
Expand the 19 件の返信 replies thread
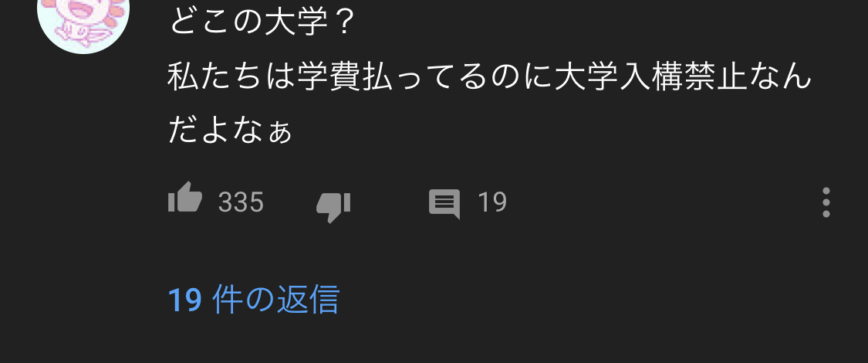(x=254, y=299)
